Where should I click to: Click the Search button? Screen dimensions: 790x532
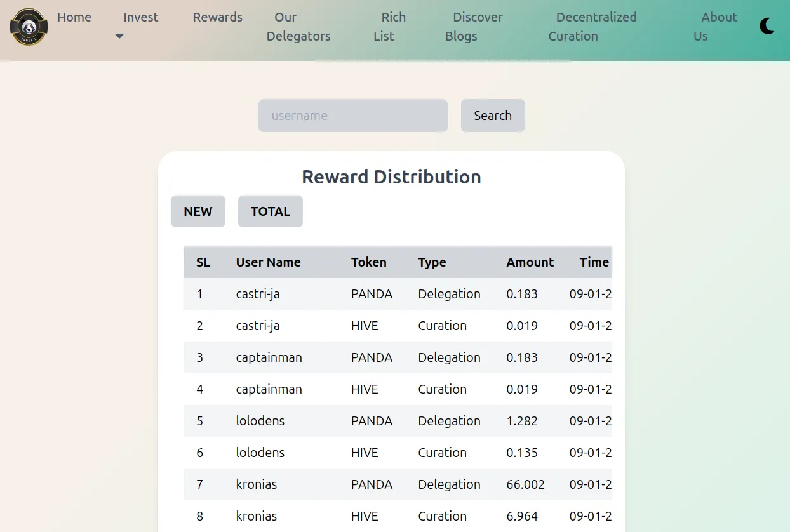493,116
